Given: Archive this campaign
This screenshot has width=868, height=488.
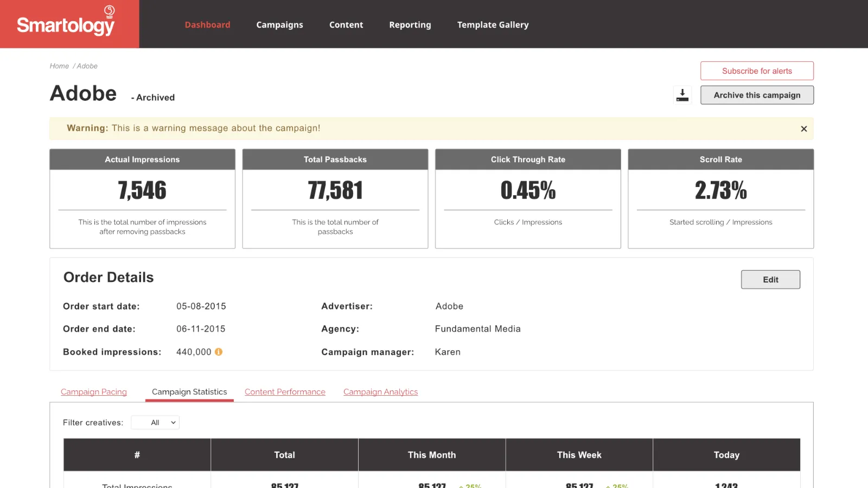Looking at the screenshot, I should 757,95.
